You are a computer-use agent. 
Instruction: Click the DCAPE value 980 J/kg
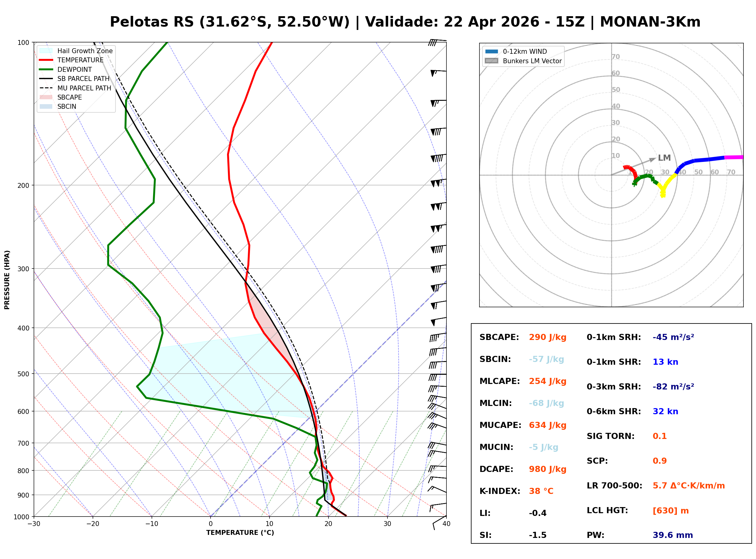548,469
